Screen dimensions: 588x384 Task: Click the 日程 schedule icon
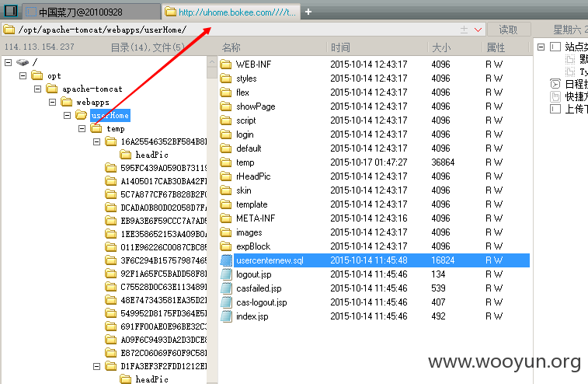555,84
